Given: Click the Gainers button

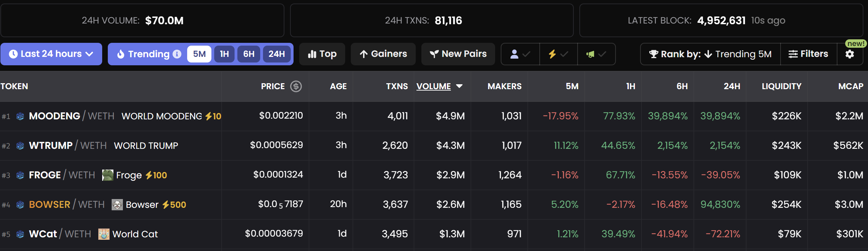Looking at the screenshot, I should coord(383,54).
